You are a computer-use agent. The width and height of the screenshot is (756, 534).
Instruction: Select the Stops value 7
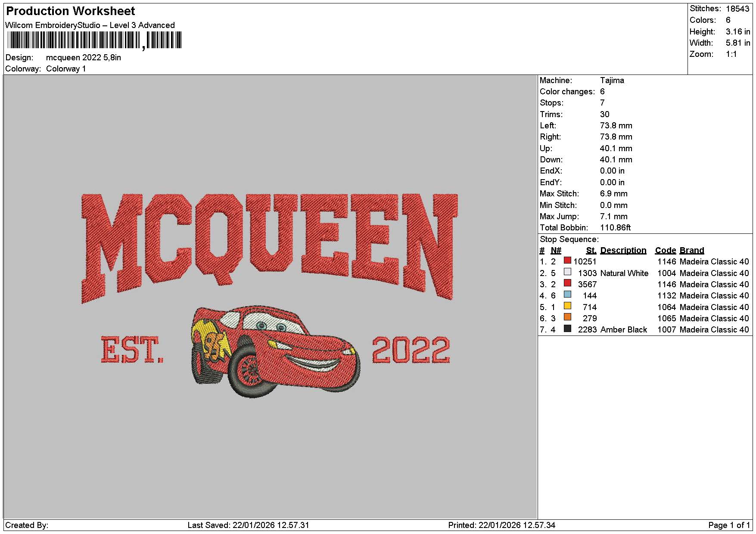coord(602,103)
